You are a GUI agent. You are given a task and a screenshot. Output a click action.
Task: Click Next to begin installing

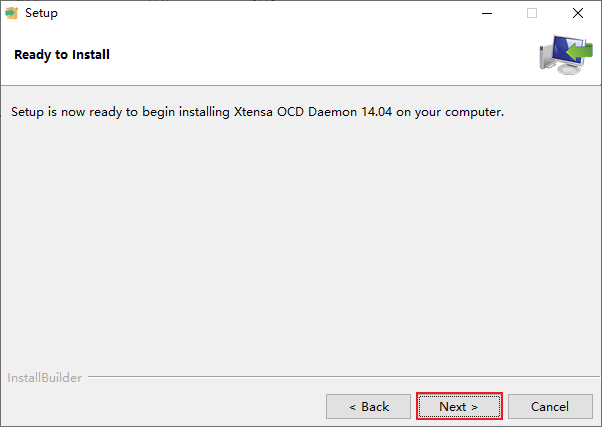tap(459, 406)
